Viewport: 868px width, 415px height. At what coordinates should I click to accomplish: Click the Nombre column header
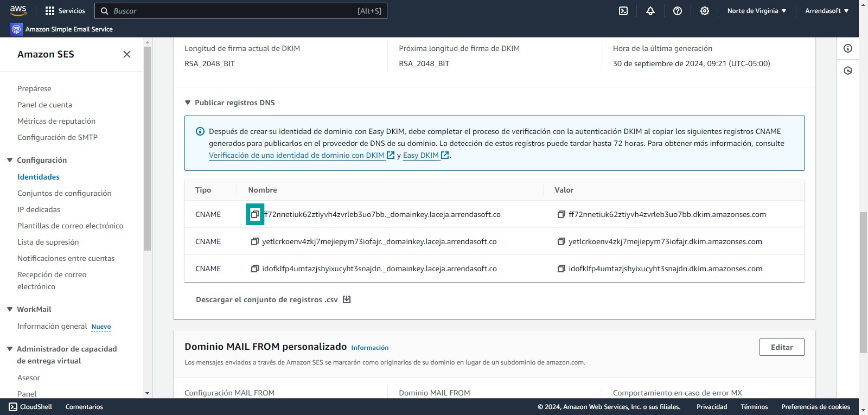point(263,190)
